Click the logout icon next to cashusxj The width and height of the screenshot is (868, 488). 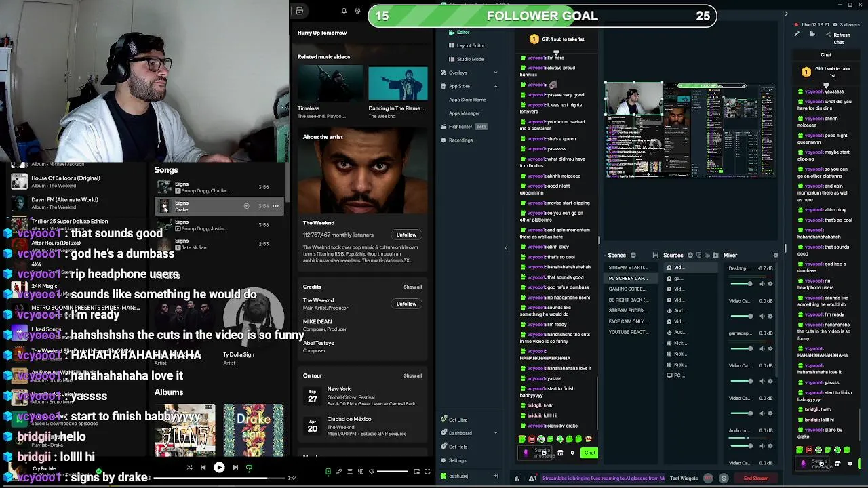[x=496, y=476]
